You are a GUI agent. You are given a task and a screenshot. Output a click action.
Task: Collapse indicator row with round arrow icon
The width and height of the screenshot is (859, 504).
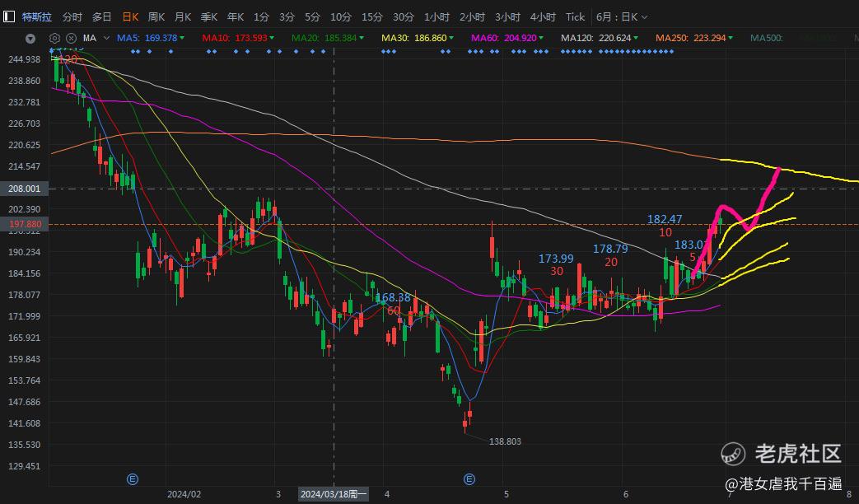pyautogui.click(x=30, y=39)
